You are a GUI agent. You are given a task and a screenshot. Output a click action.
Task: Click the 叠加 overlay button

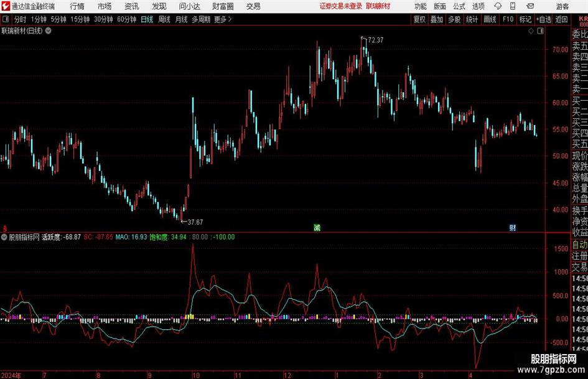pos(437,19)
